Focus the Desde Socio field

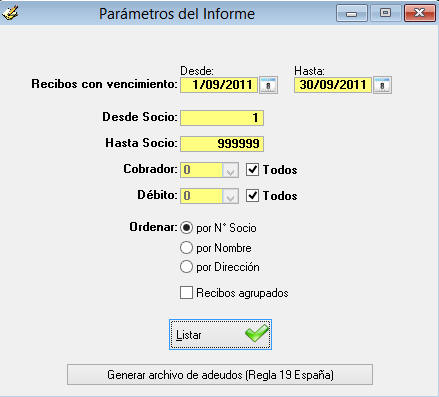(x=222, y=118)
